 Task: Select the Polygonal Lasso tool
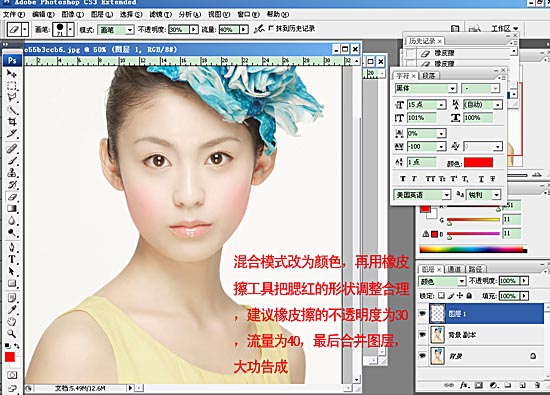[x=12, y=98]
